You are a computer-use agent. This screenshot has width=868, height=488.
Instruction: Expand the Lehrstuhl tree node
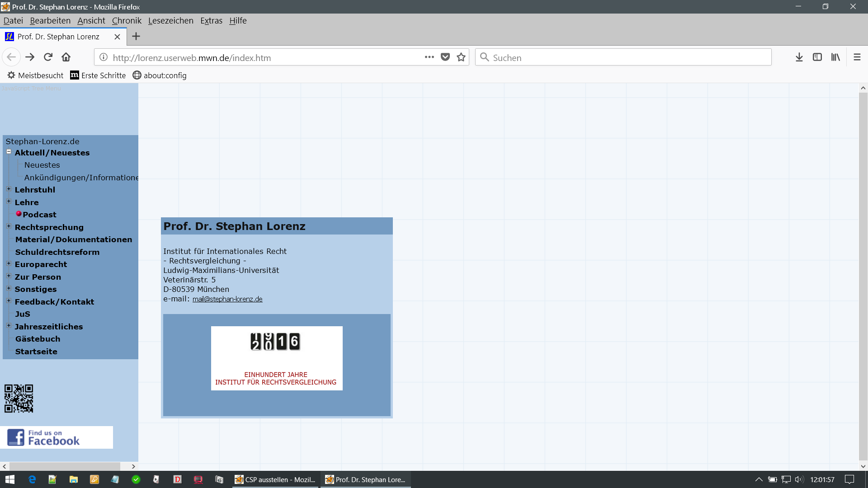(x=9, y=189)
